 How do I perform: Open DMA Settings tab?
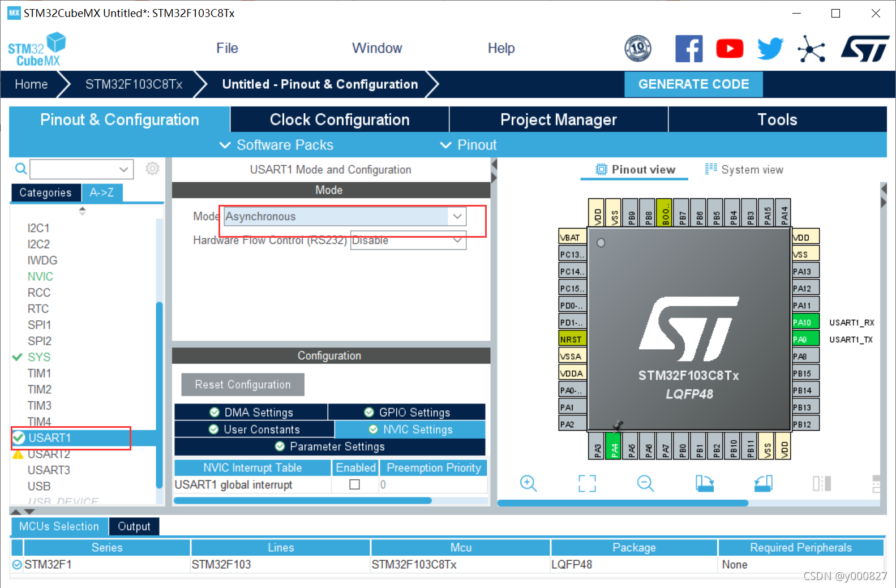251,412
